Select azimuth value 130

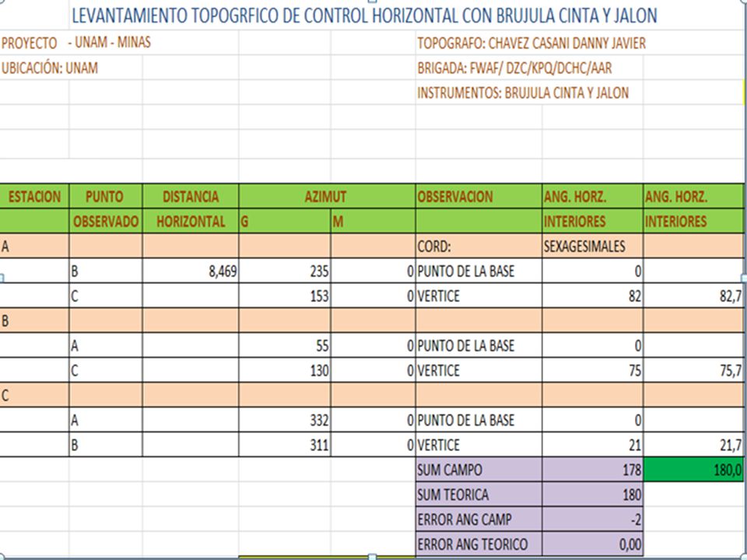(285, 370)
